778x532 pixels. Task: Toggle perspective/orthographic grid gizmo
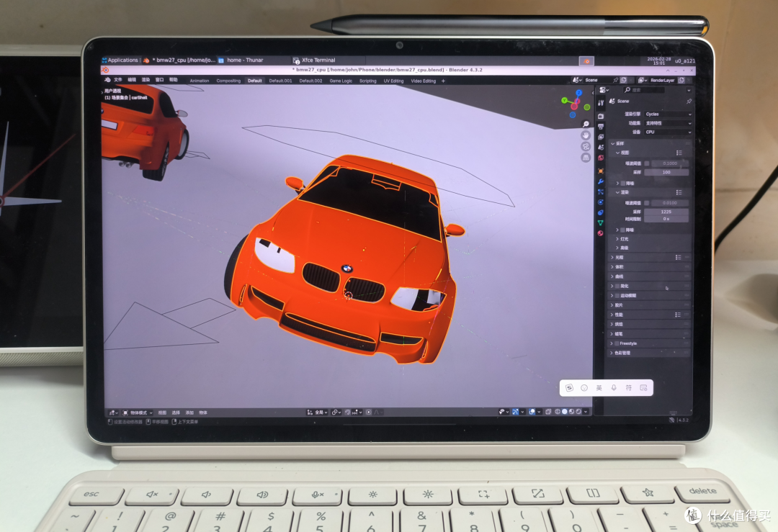click(586, 158)
